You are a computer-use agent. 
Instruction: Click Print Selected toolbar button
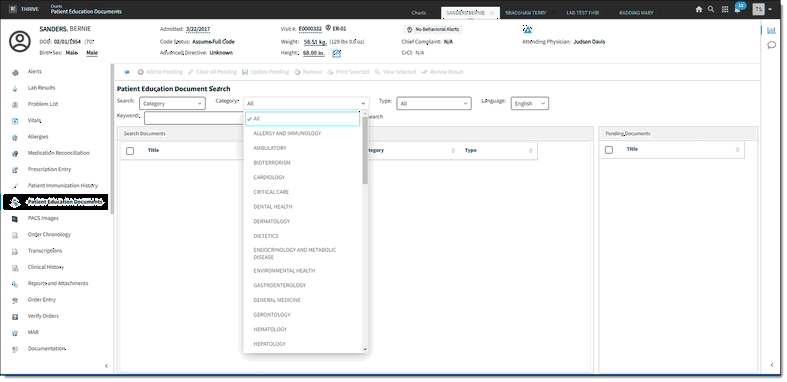(x=348, y=72)
